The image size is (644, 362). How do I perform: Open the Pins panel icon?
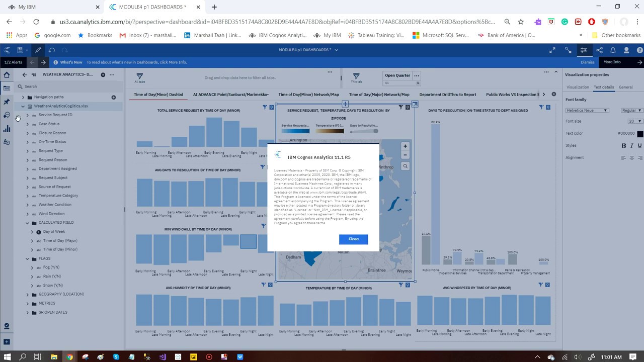pos(7,102)
